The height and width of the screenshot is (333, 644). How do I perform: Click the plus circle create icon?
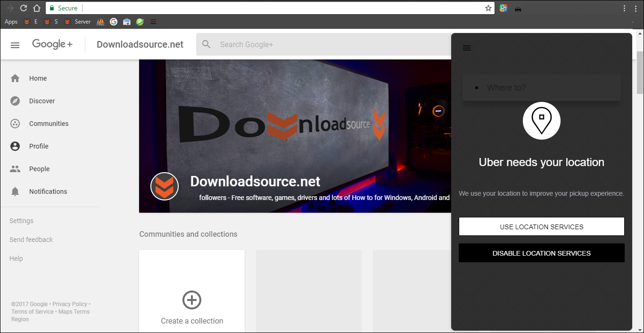tap(192, 300)
